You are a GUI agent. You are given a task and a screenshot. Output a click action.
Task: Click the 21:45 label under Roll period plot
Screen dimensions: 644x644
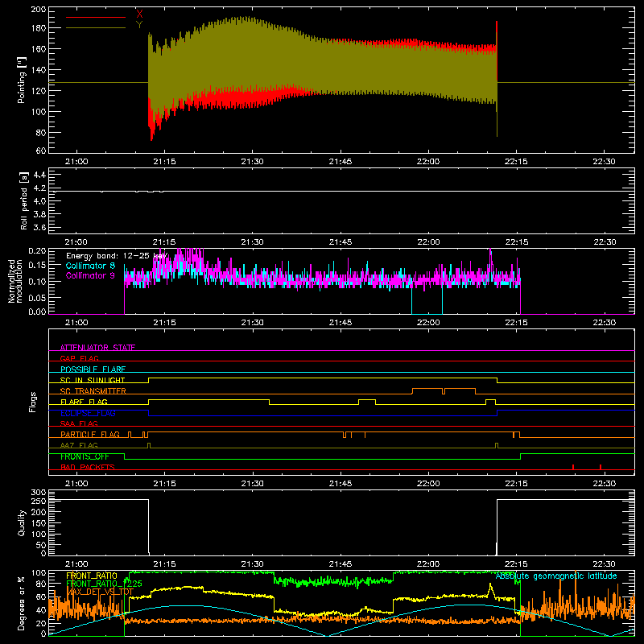pyautogui.click(x=341, y=242)
